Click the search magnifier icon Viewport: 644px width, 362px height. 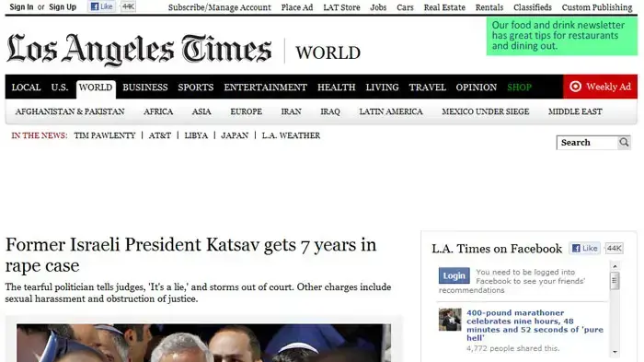point(624,143)
